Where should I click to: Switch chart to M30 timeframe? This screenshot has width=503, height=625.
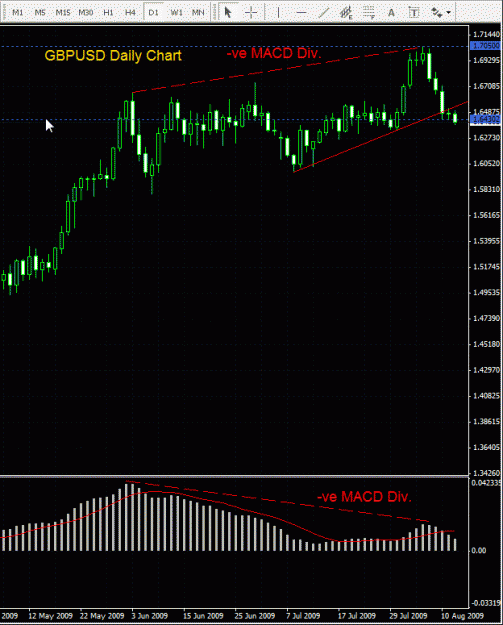[x=85, y=13]
